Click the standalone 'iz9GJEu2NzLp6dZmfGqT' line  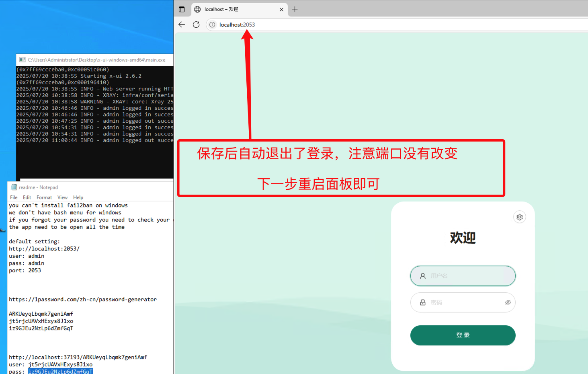coord(41,328)
